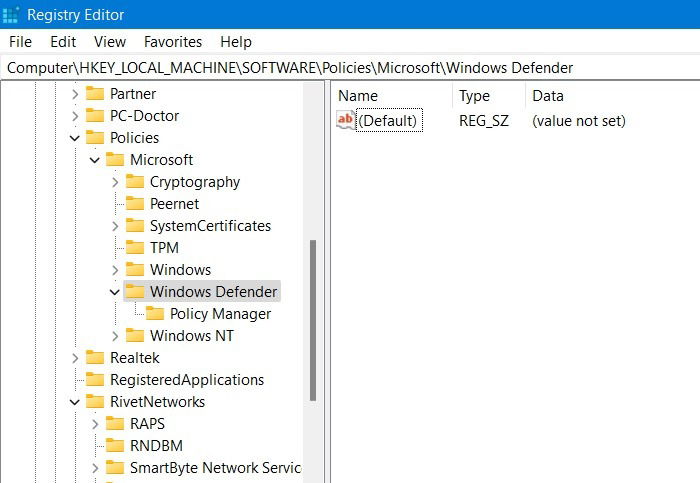Click the Data column header
This screenshot has width=700, height=483.
(x=548, y=96)
